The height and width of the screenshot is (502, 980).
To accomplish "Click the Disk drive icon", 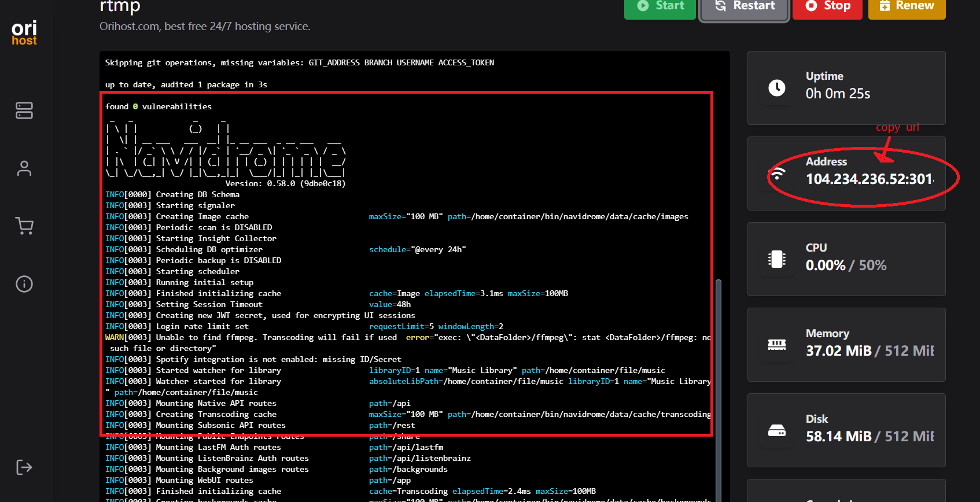I will pyautogui.click(x=776, y=430).
